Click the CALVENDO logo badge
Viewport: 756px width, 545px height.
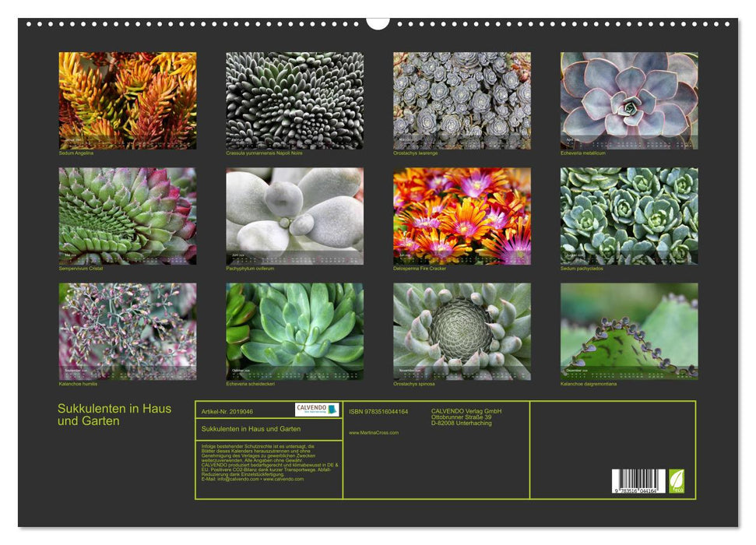(317, 410)
